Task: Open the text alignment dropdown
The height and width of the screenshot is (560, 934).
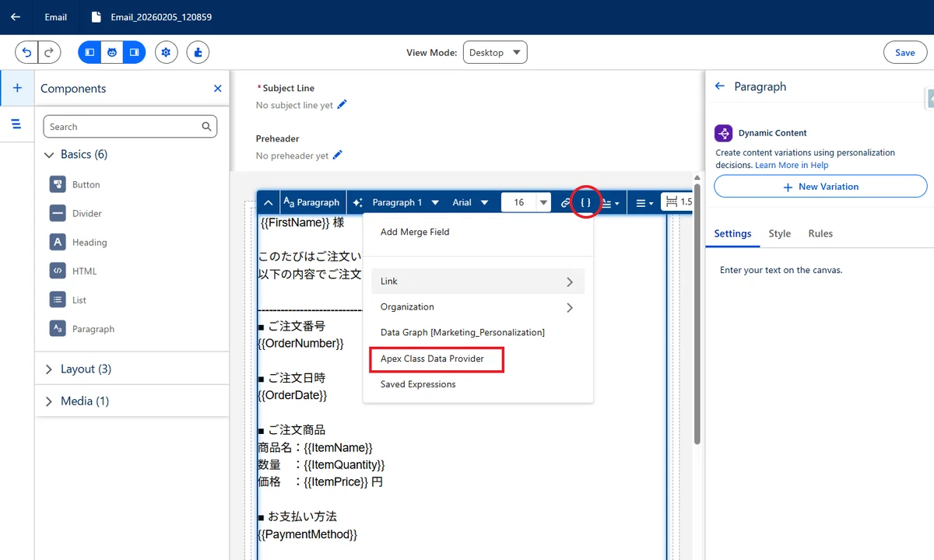Action: 644,203
